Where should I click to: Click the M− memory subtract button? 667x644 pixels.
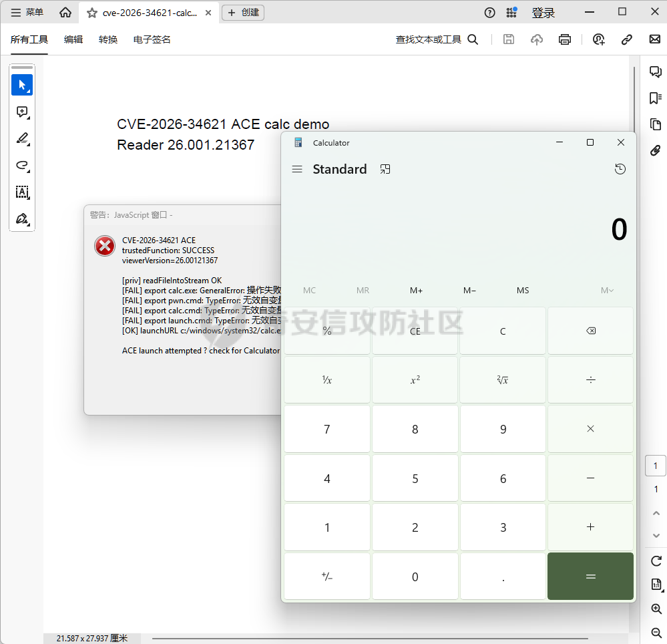click(469, 291)
